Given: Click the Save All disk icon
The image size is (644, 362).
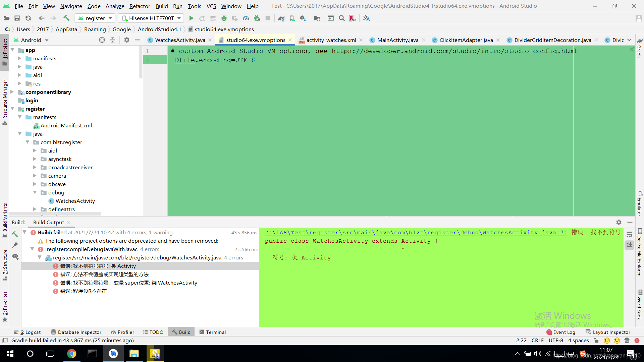Looking at the screenshot, I should pos(17,18).
